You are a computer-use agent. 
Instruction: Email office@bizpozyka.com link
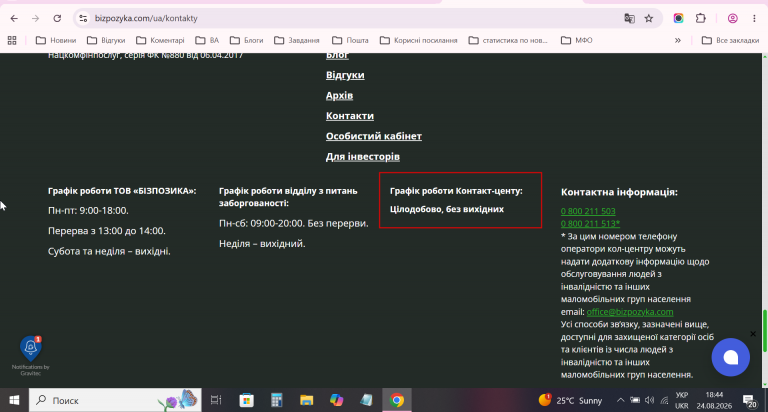[x=630, y=312]
